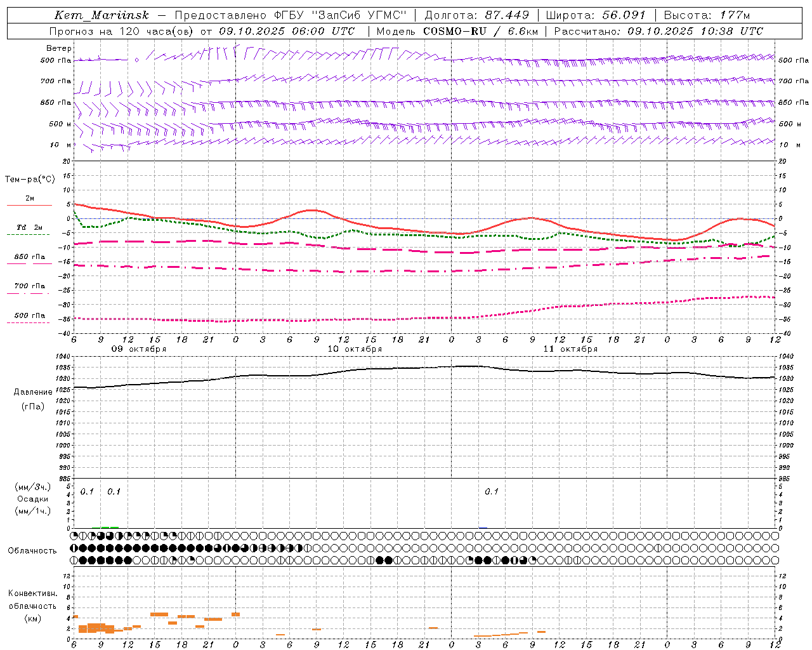Click the Осадки panel label

click(33, 499)
